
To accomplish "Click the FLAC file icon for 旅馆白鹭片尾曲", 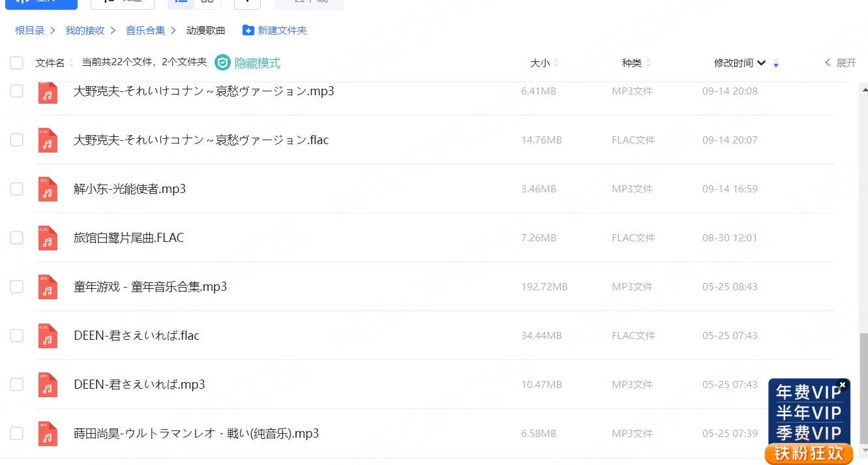I will click(48, 238).
